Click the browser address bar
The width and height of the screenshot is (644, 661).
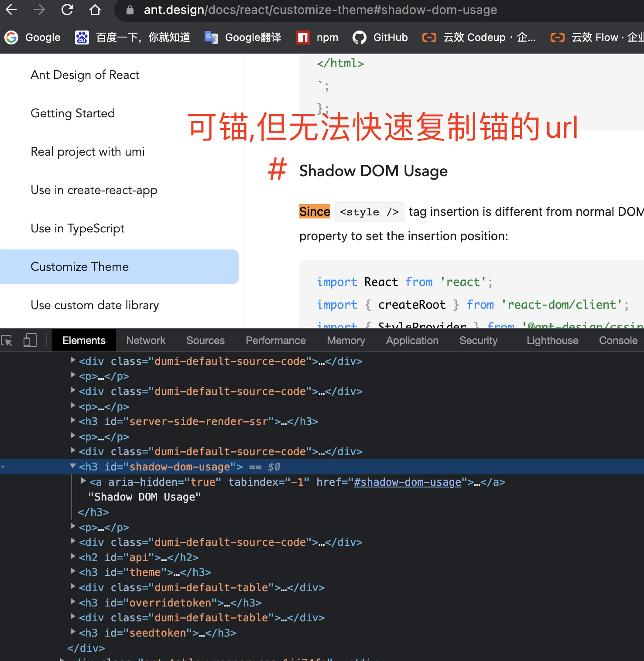click(305, 10)
